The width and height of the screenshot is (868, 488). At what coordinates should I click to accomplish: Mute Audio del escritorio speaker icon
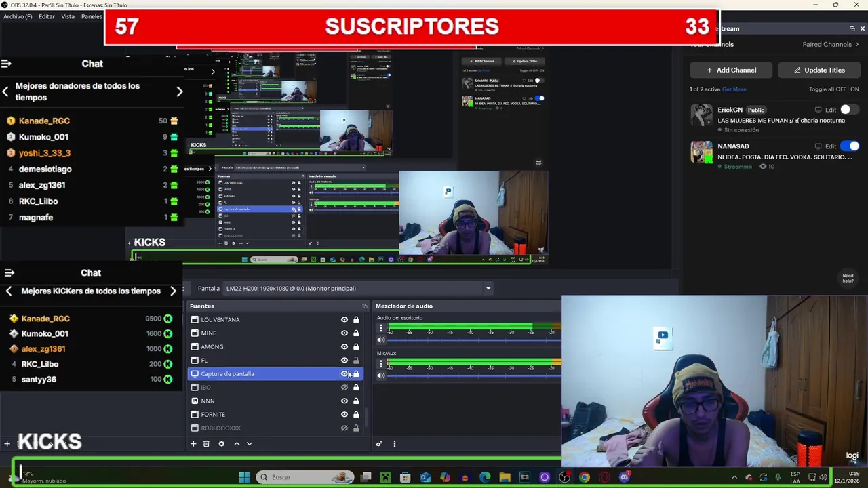381,340
